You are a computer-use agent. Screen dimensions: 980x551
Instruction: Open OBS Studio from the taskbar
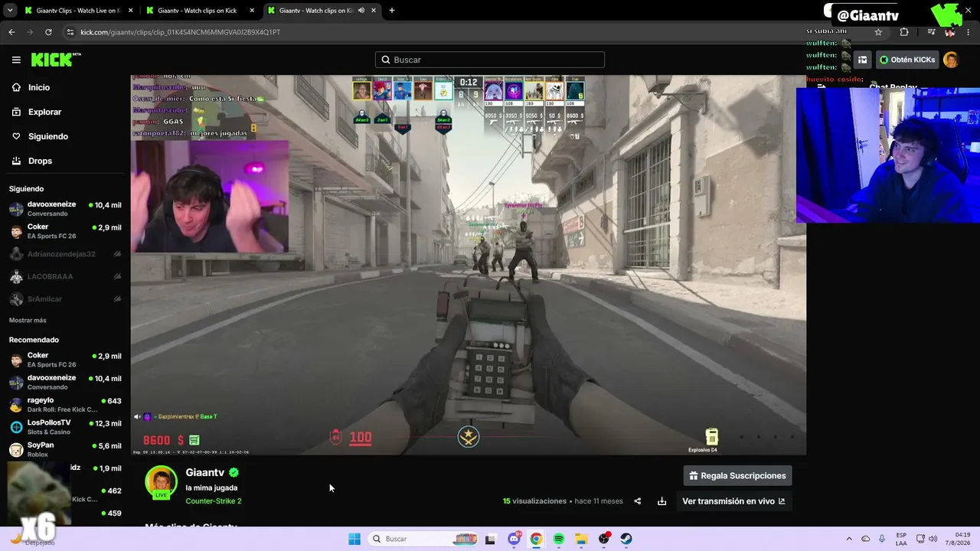pos(604,539)
